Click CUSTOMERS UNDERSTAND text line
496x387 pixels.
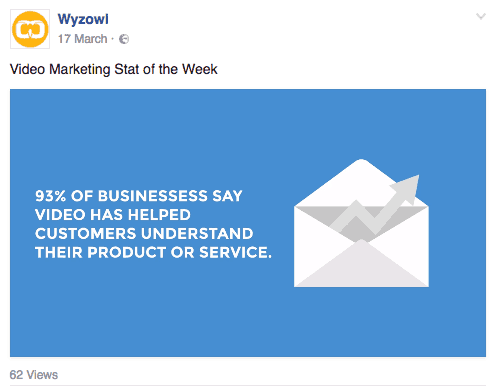point(144,233)
